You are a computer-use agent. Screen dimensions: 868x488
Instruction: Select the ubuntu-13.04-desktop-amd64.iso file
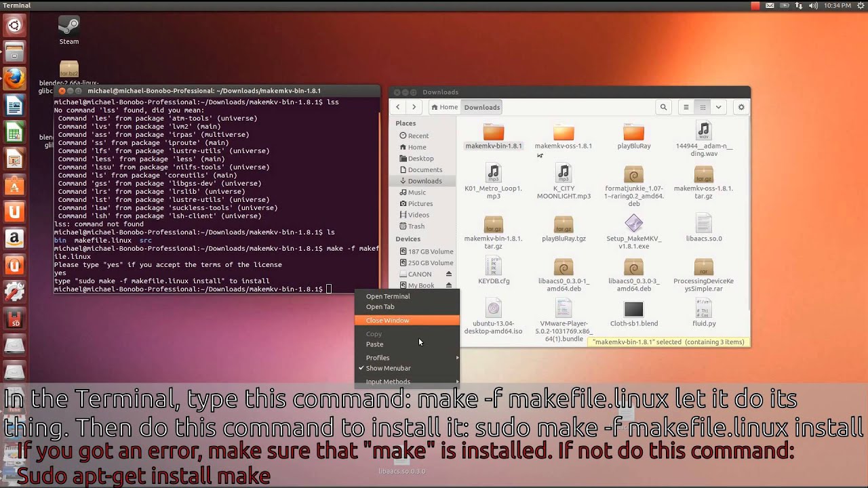(494, 318)
